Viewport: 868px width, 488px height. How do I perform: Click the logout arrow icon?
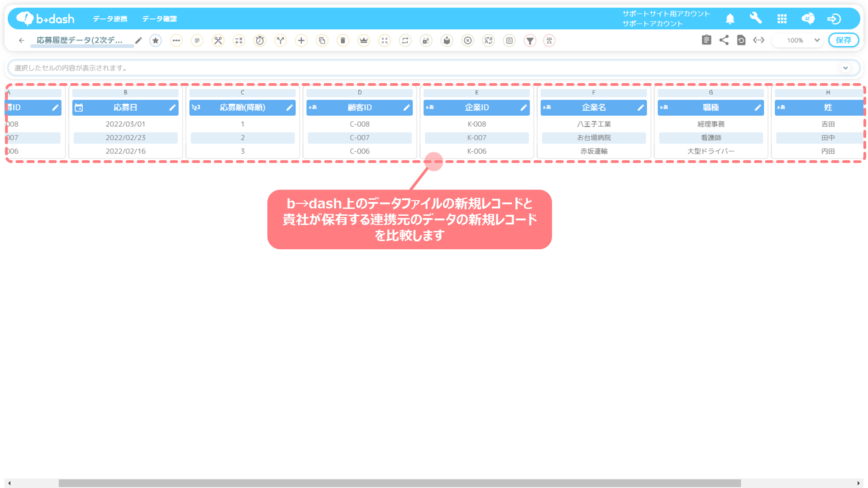[x=834, y=19]
